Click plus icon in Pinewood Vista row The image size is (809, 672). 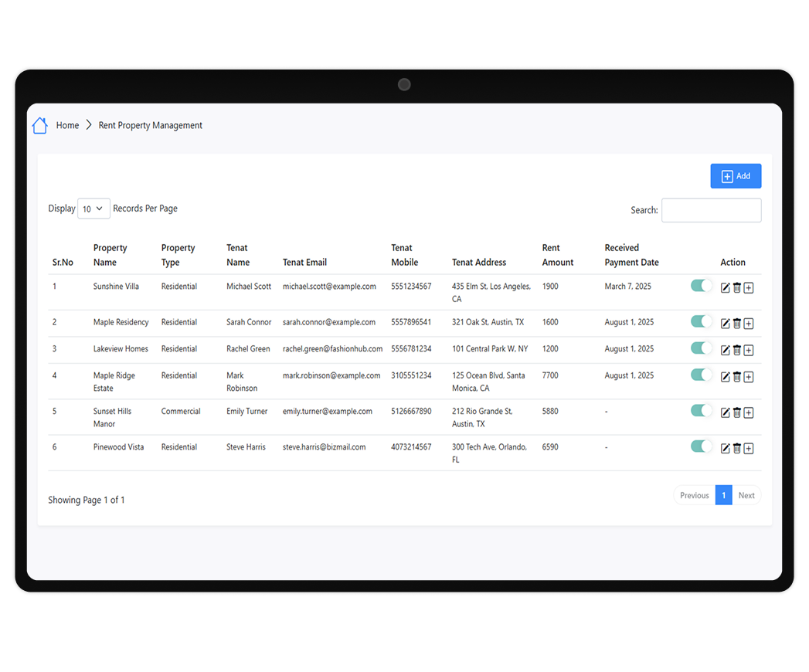749,448
